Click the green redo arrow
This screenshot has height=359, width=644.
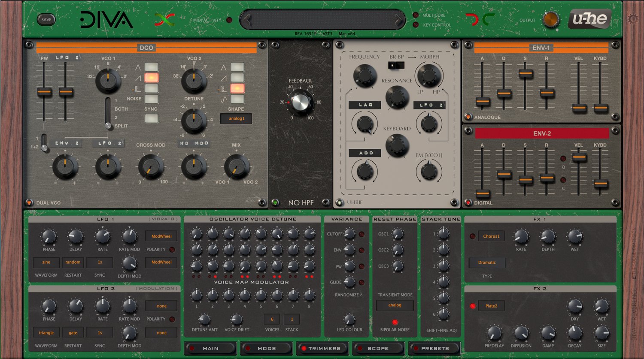click(x=489, y=20)
